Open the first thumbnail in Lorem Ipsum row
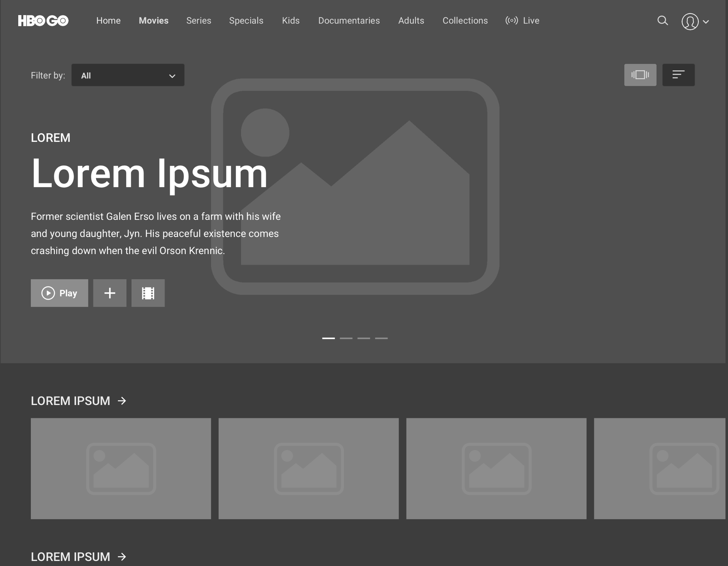728x566 pixels. pyautogui.click(x=121, y=469)
